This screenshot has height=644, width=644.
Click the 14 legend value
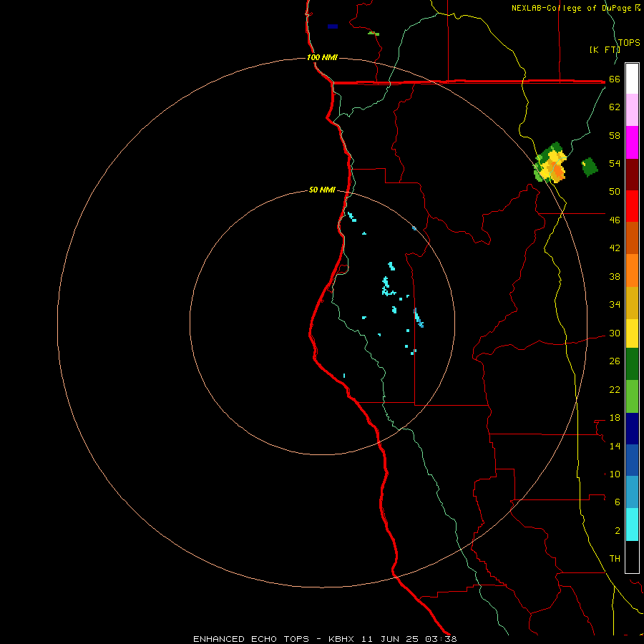tap(615, 446)
